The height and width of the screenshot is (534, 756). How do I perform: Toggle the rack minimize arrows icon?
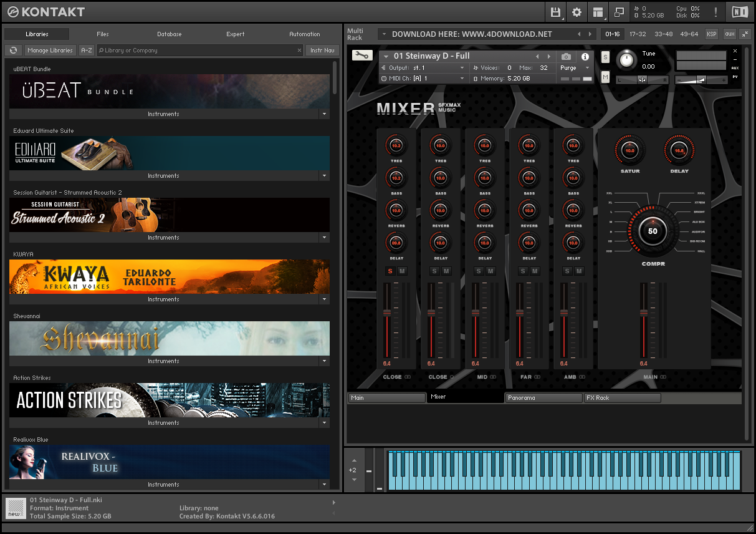pos(744,34)
